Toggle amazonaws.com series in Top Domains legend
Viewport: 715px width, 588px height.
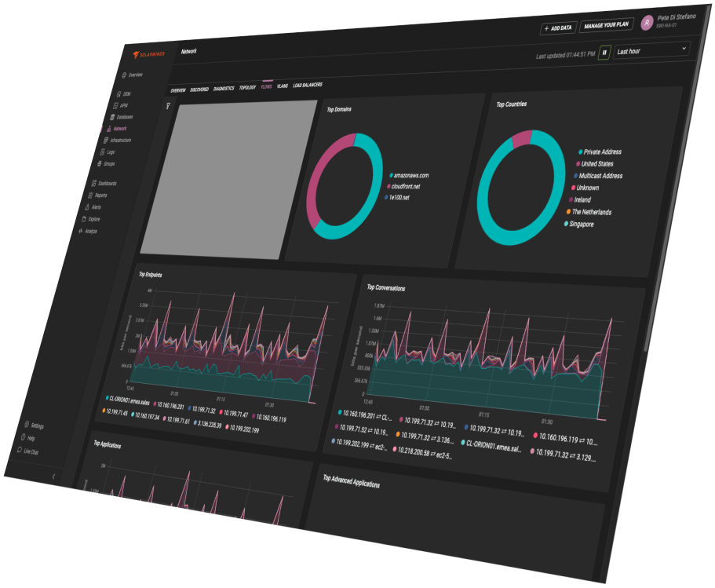[x=410, y=175]
